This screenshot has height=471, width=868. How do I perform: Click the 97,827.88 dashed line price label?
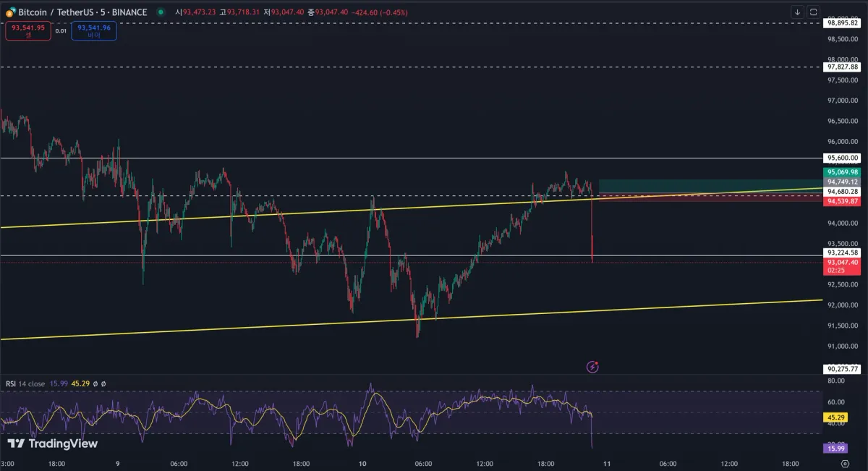tap(843, 67)
